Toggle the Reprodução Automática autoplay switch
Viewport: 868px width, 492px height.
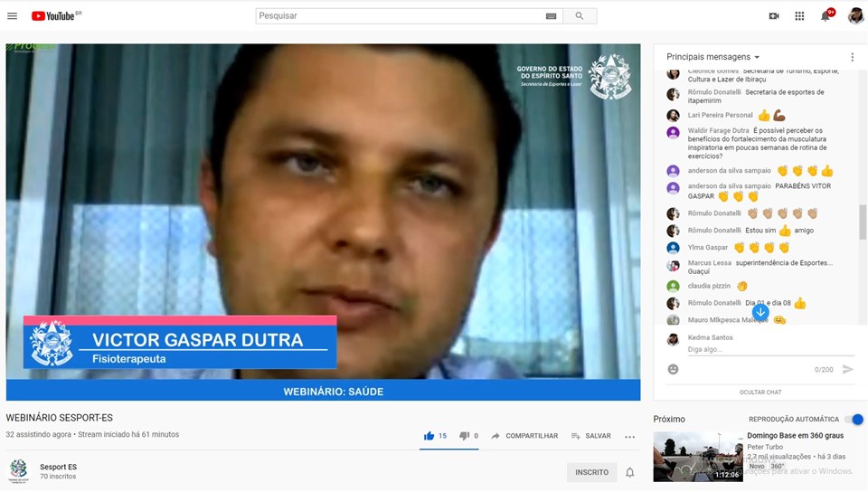(854, 420)
